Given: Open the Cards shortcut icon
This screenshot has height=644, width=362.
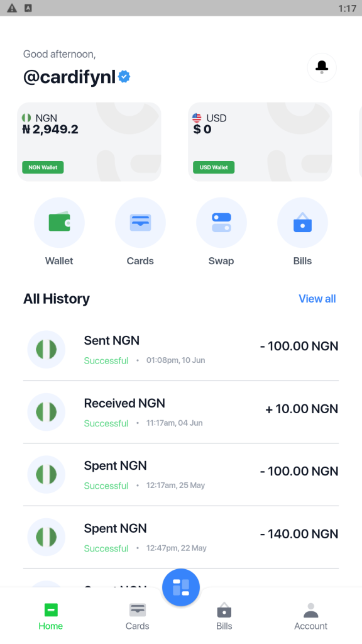Looking at the screenshot, I should [x=140, y=223].
